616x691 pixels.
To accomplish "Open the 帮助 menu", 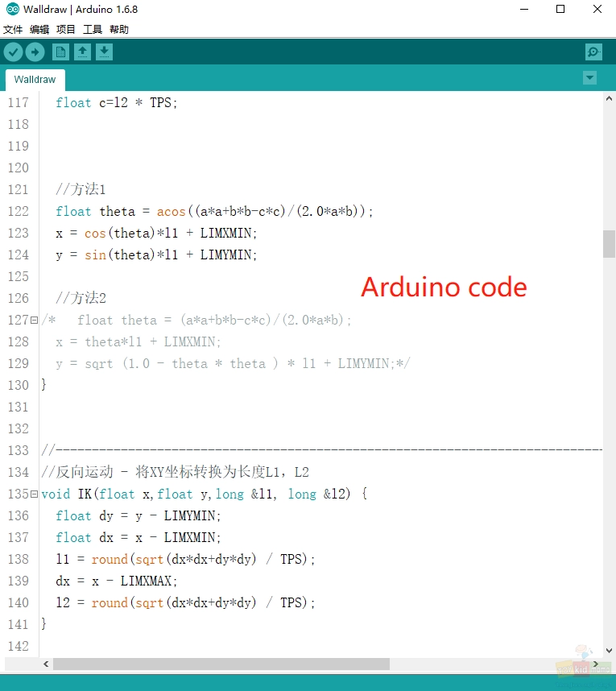I will click(x=119, y=30).
